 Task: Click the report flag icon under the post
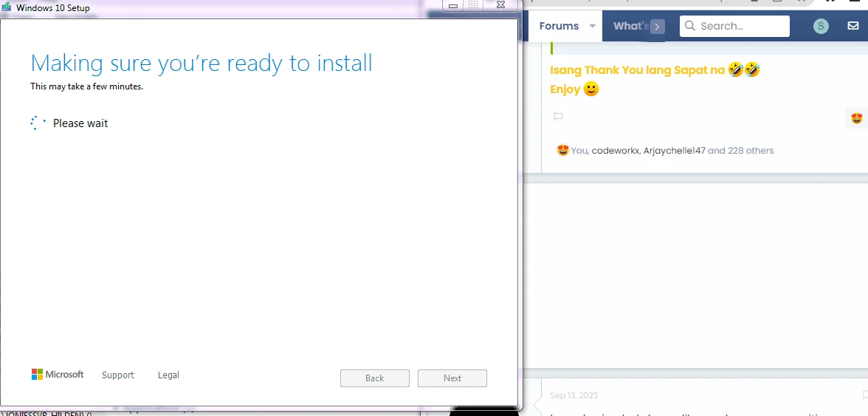pyautogui.click(x=559, y=116)
